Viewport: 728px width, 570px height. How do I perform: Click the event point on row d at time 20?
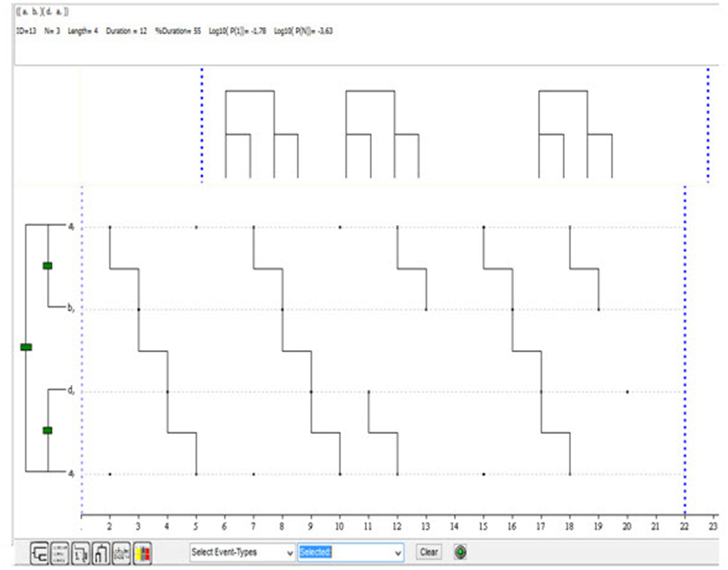(x=627, y=392)
